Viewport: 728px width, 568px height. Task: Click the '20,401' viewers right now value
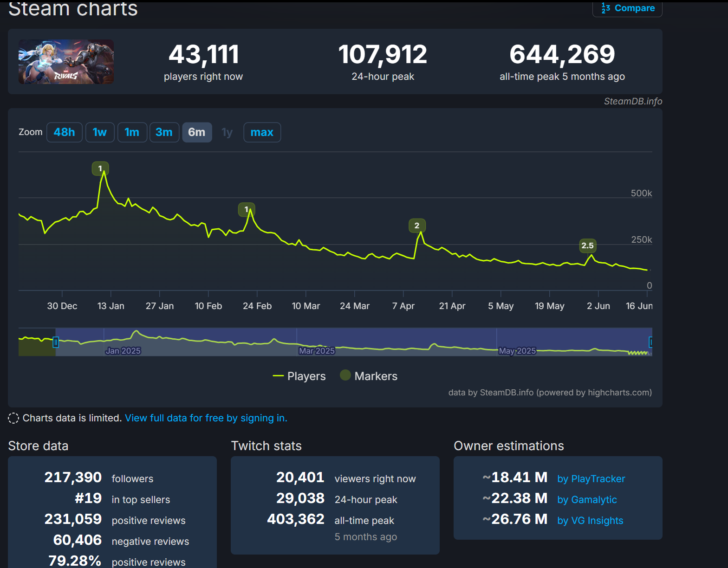[300, 478]
